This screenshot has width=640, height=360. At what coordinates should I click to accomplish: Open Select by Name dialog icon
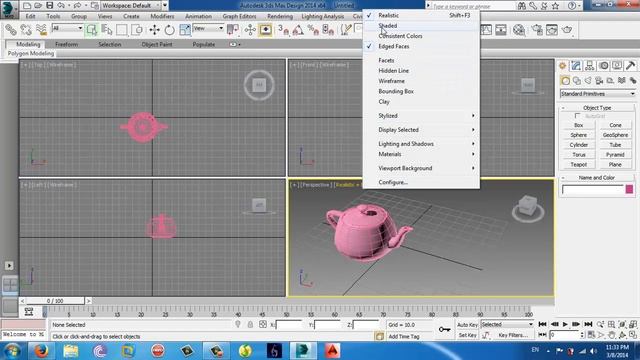(107, 30)
